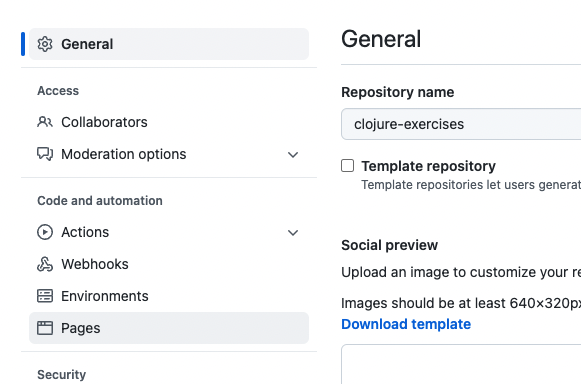Click the Actions play-circle icon

pyautogui.click(x=45, y=232)
